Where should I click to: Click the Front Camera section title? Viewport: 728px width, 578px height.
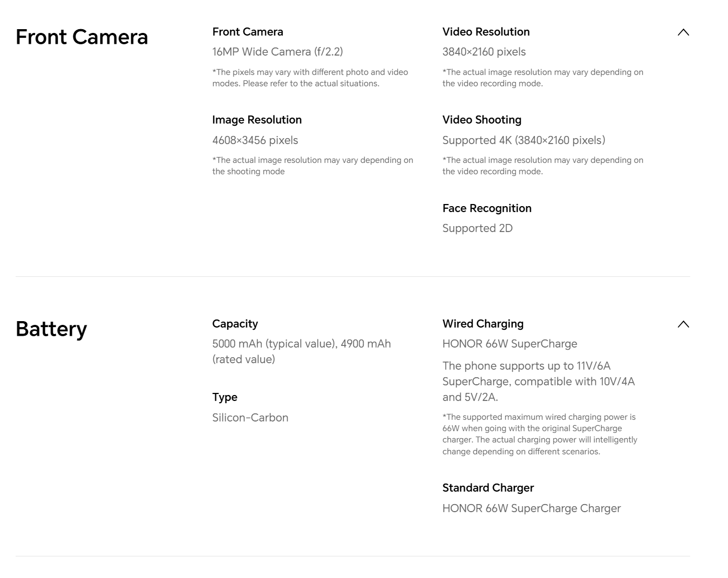[x=81, y=37]
